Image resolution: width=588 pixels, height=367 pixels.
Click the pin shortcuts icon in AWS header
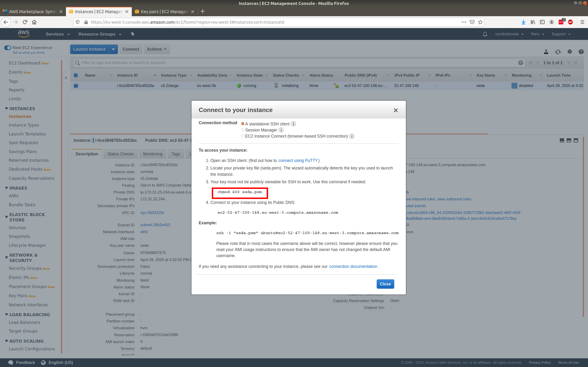coord(133,34)
